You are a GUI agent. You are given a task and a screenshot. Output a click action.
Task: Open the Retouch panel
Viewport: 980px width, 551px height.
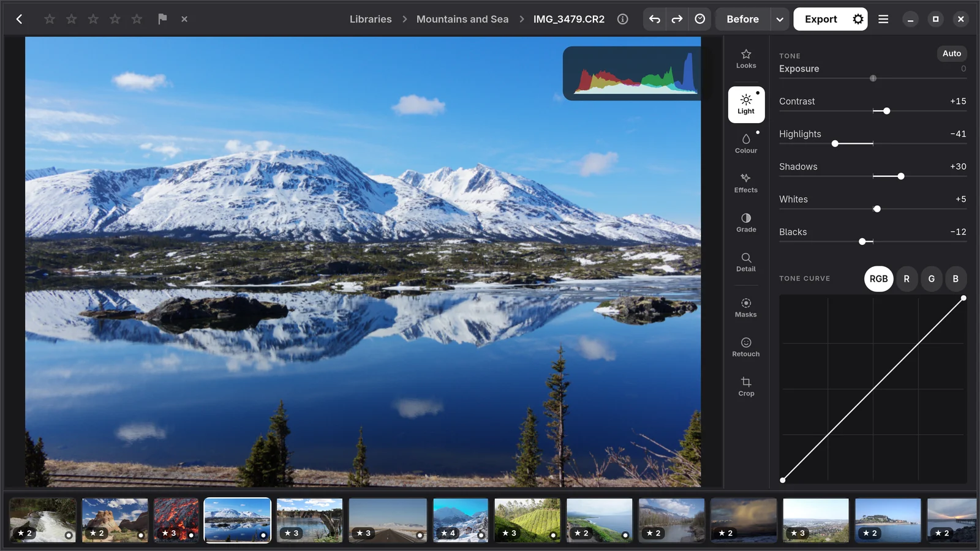pos(746,347)
